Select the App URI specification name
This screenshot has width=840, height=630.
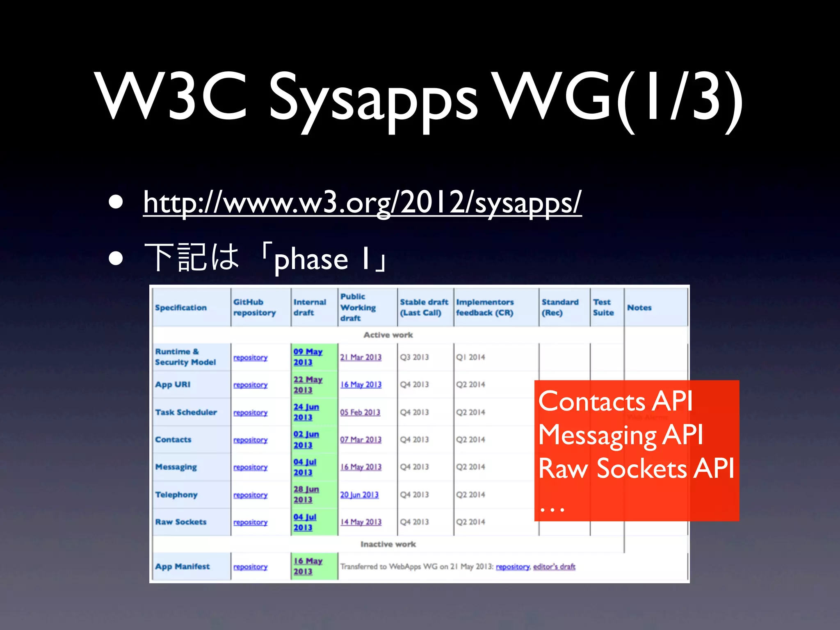[x=173, y=385]
